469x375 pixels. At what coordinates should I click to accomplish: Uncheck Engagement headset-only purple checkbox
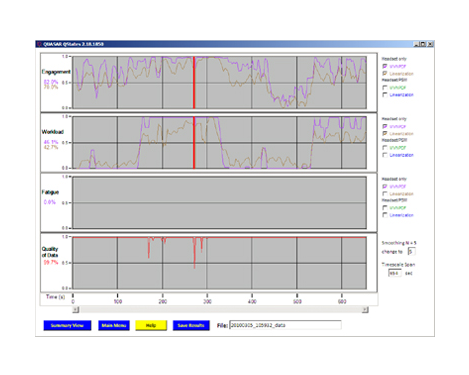click(x=385, y=66)
